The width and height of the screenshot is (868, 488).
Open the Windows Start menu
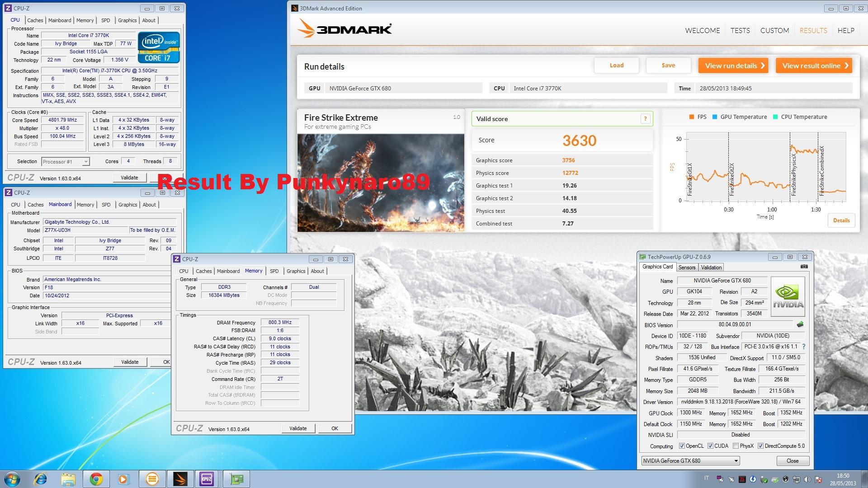(x=12, y=479)
